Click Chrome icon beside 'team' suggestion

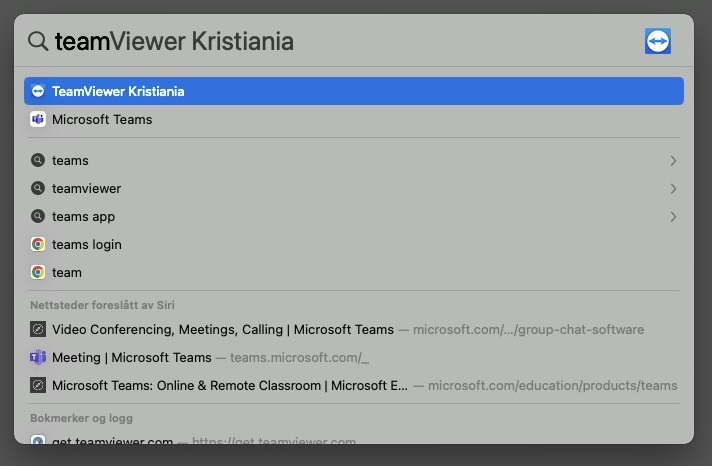coord(38,273)
